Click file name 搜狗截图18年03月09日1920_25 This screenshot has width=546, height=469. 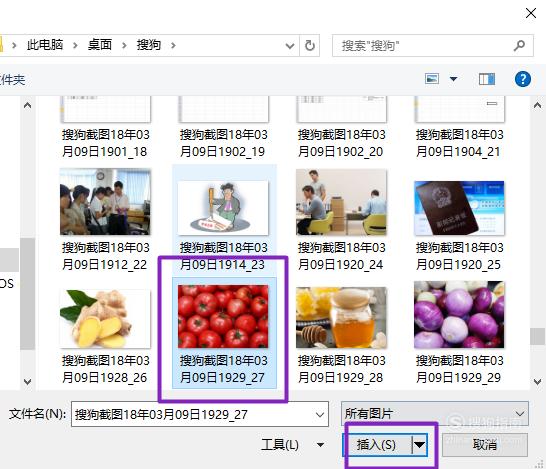pos(459,256)
